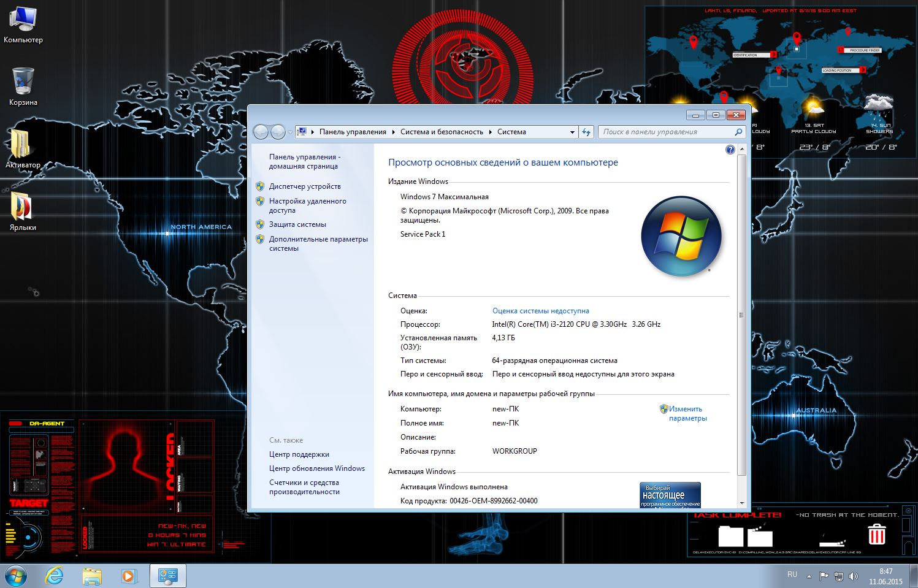Click the Back navigation arrow
The height and width of the screenshot is (588, 918).
(261, 132)
